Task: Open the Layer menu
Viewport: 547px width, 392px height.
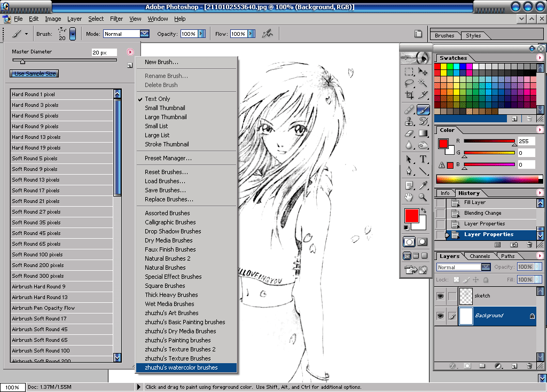Action: tap(74, 19)
